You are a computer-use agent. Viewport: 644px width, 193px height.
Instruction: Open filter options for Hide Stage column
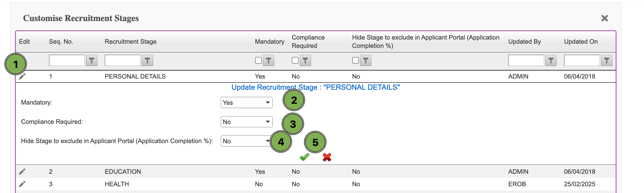(366, 61)
